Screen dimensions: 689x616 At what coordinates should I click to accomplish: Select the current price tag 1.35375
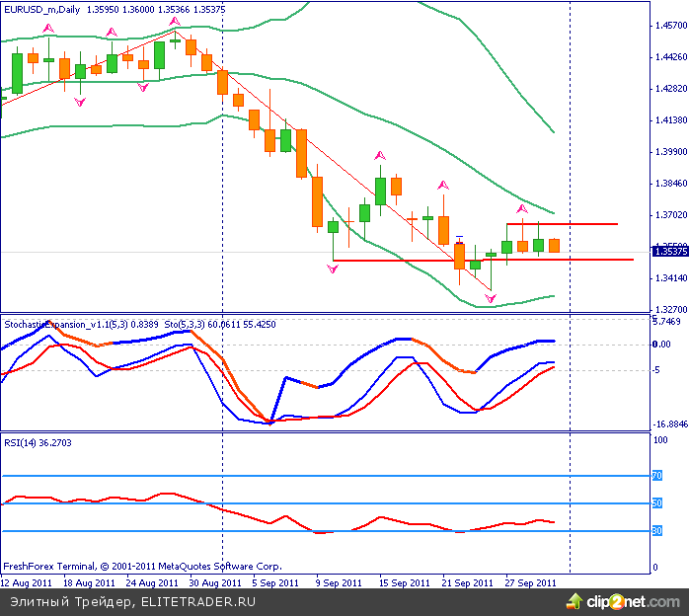[671, 252]
